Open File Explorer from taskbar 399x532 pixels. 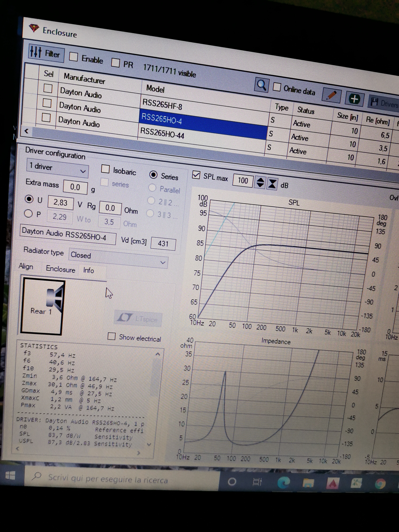(x=308, y=483)
